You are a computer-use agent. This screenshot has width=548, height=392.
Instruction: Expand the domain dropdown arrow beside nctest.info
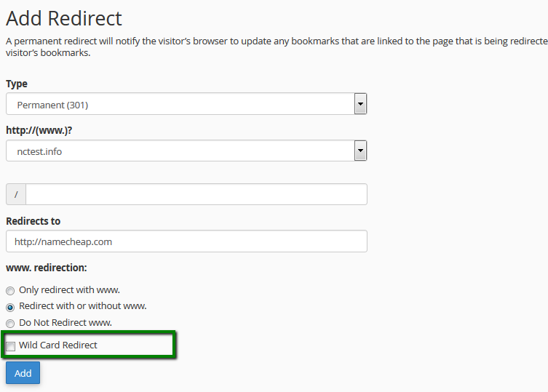360,151
